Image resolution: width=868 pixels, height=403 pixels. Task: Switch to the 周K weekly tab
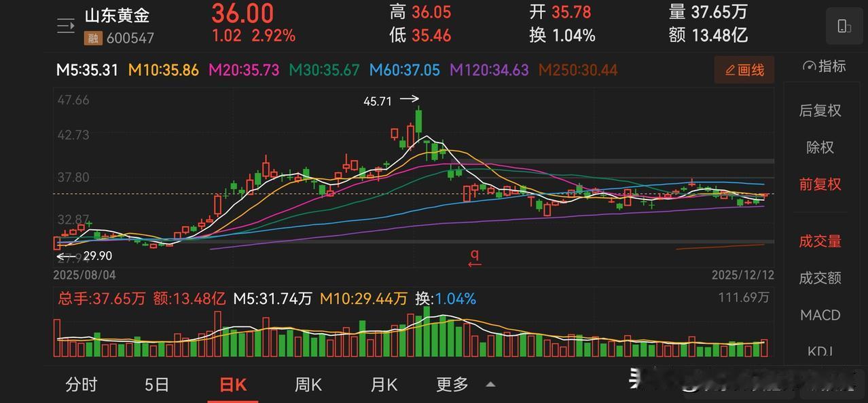(x=308, y=385)
